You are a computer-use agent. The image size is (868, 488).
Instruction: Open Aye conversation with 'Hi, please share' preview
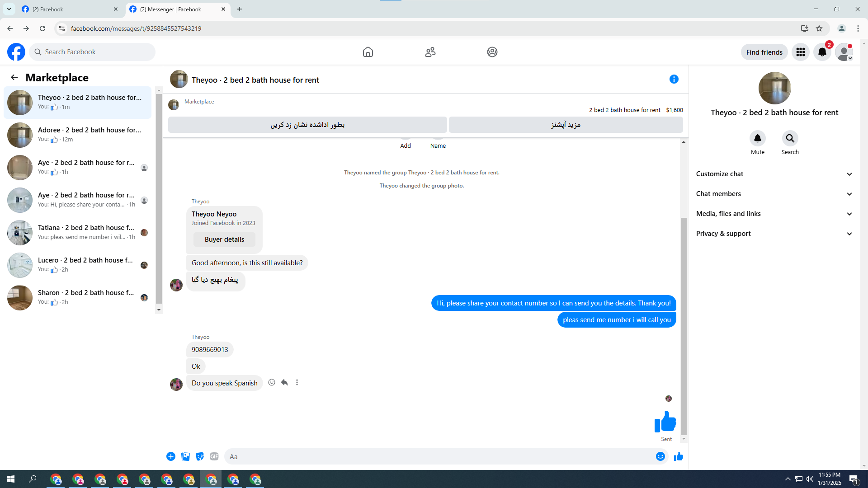78,200
